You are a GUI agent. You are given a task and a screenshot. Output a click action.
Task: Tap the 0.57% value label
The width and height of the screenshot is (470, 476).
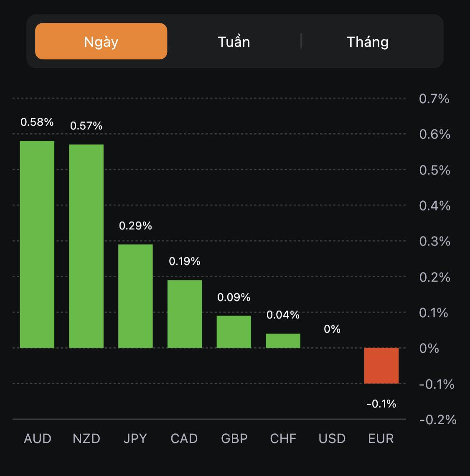coord(86,126)
